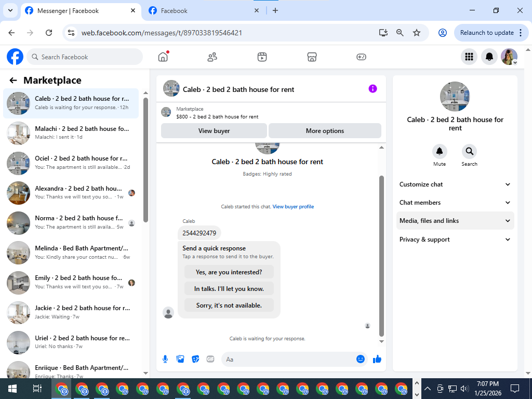Open the system volume icon

[x=465, y=389]
